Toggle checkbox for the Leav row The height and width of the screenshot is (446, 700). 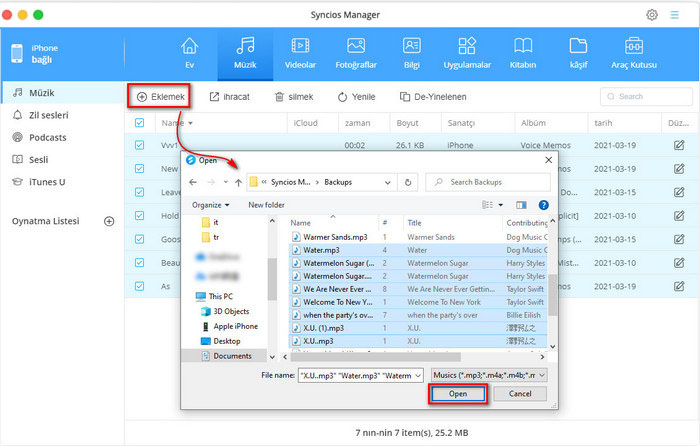(139, 192)
